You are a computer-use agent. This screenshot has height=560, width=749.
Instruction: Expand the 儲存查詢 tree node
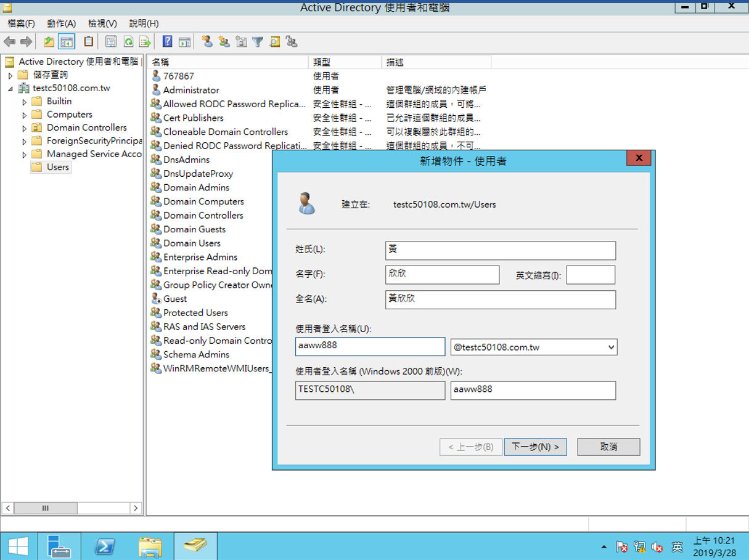coord(10,75)
